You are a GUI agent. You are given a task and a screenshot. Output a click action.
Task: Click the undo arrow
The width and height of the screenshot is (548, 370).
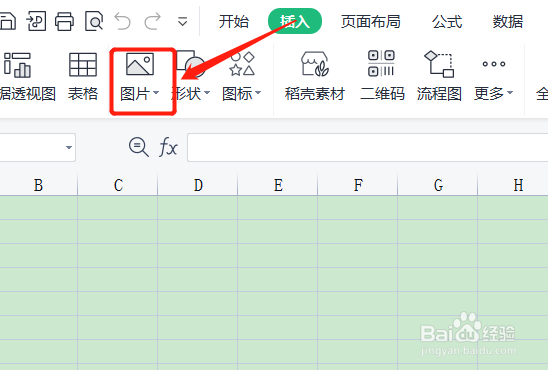123,21
